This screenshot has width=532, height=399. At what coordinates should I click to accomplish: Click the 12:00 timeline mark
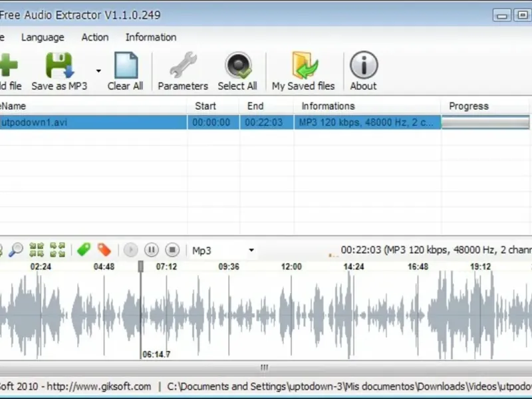pyautogui.click(x=291, y=267)
